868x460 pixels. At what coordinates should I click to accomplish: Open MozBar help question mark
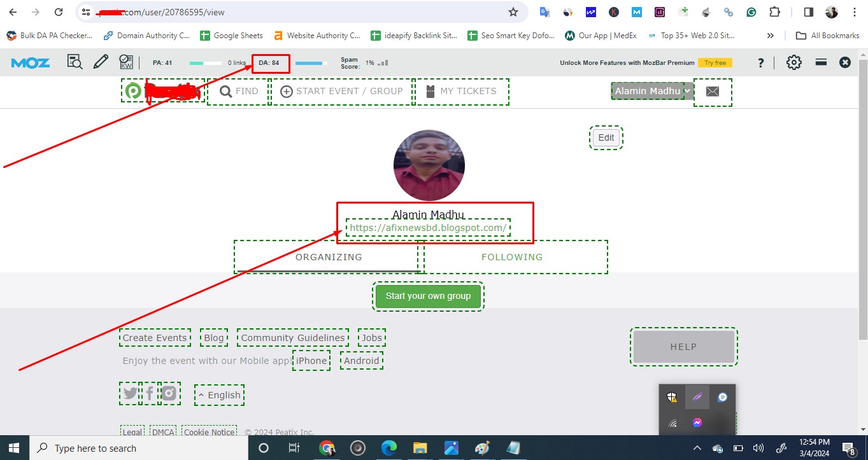click(760, 62)
